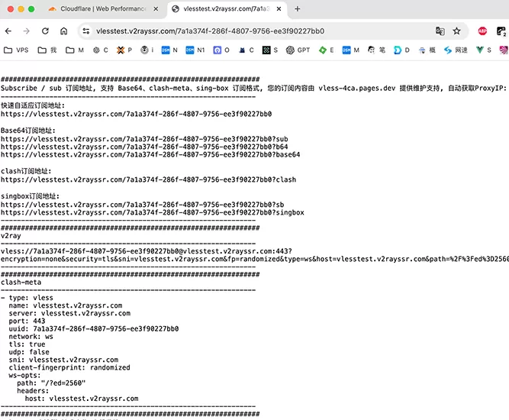Click the 'Subscribe / sub' description line
This screenshot has width=509, height=420.
(x=255, y=88)
